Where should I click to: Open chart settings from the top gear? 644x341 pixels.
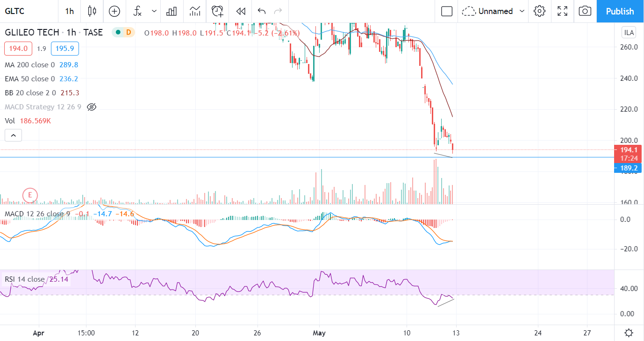(540, 11)
